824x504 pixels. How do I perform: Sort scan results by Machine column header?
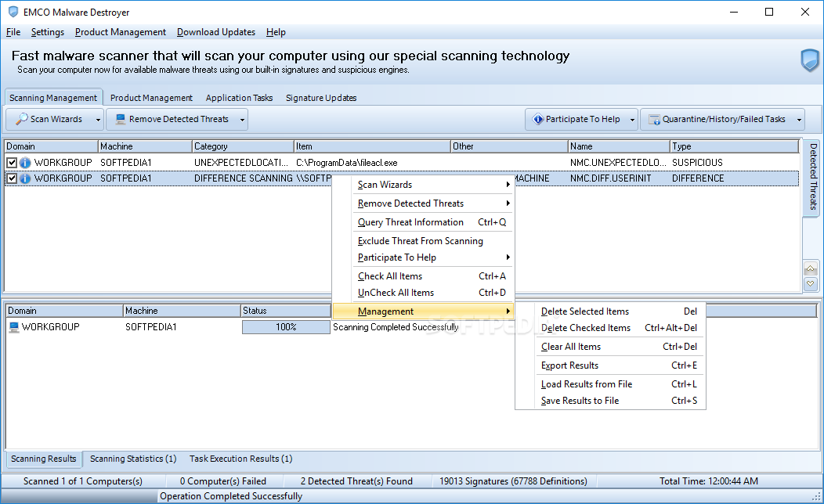(x=182, y=311)
